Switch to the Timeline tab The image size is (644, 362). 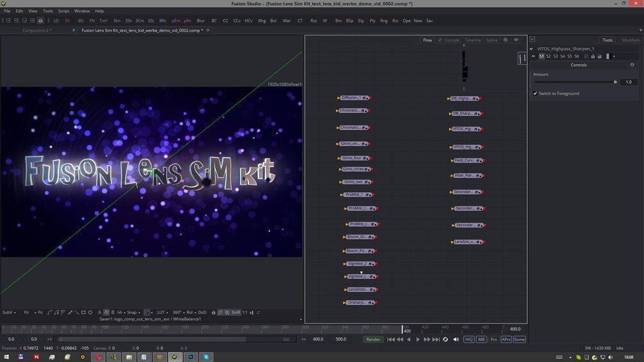point(473,40)
